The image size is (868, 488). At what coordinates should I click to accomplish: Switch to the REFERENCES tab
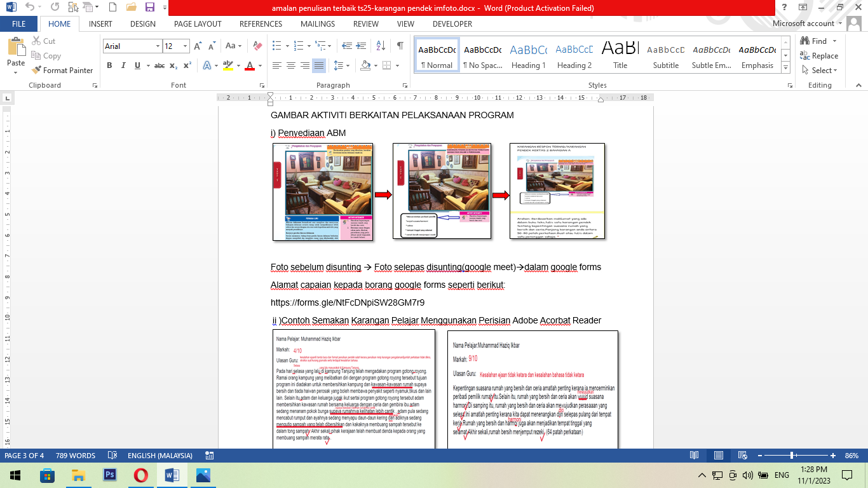click(261, 24)
